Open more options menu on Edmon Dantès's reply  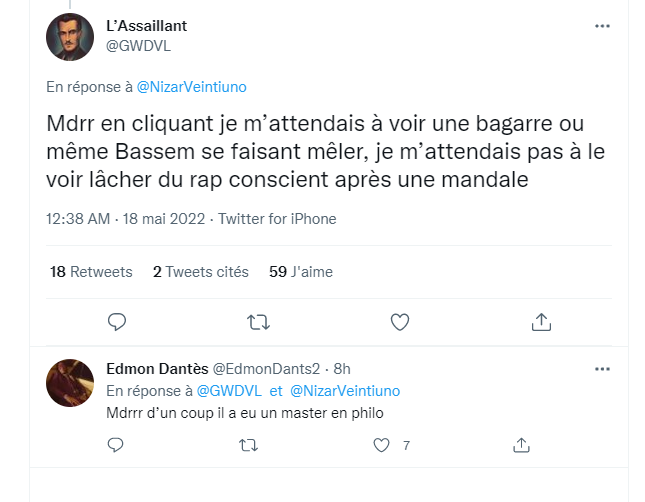tap(602, 368)
